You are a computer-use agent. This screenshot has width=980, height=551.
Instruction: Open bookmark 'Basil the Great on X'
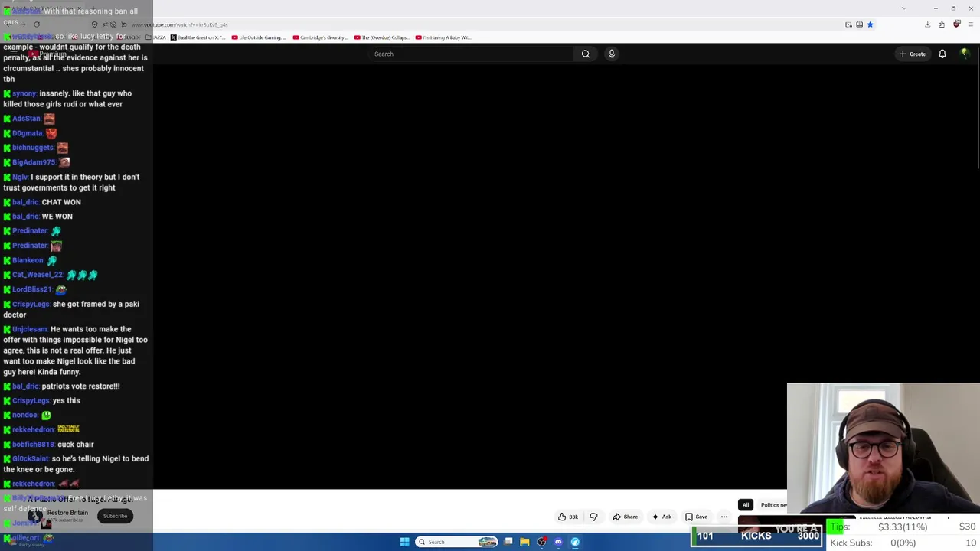(198, 37)
